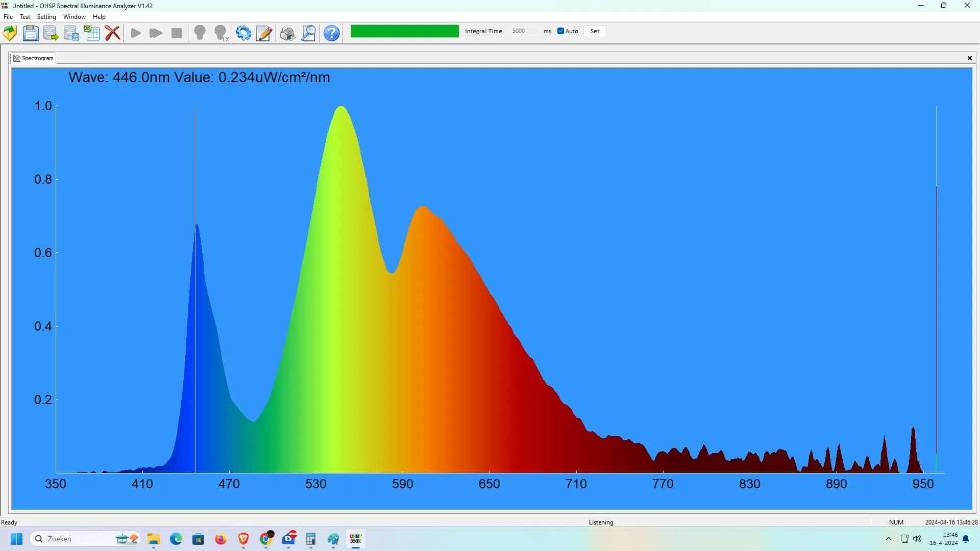
Task: Click the red X delete icon
Action: tap(112, 33)
